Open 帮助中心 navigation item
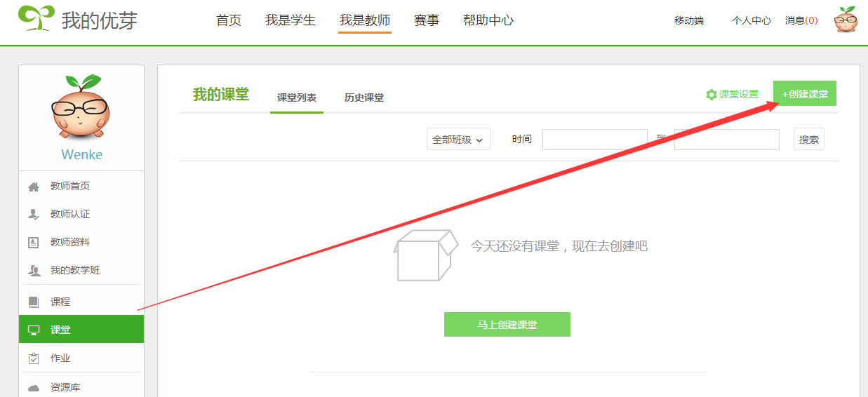The image size is (868, 397). [488, 20]
